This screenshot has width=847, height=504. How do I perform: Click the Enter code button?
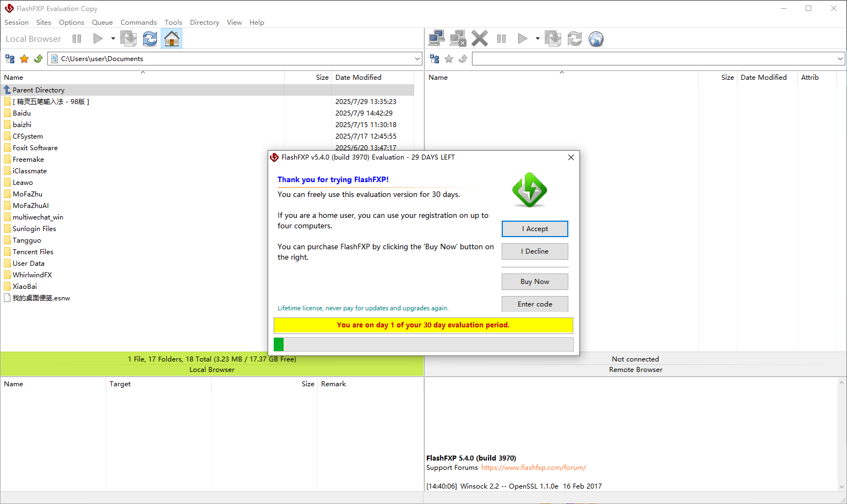(x=535, y=304)
